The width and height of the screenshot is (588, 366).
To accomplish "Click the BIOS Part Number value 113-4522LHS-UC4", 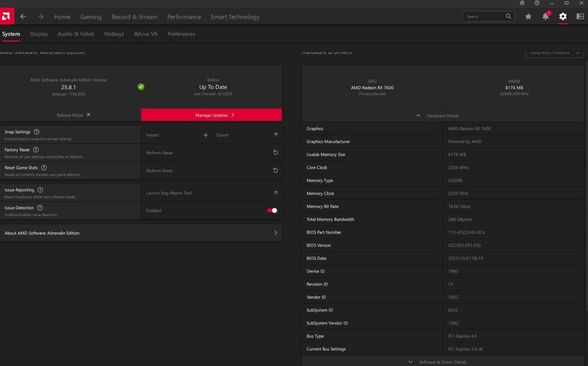I will 466,232.
